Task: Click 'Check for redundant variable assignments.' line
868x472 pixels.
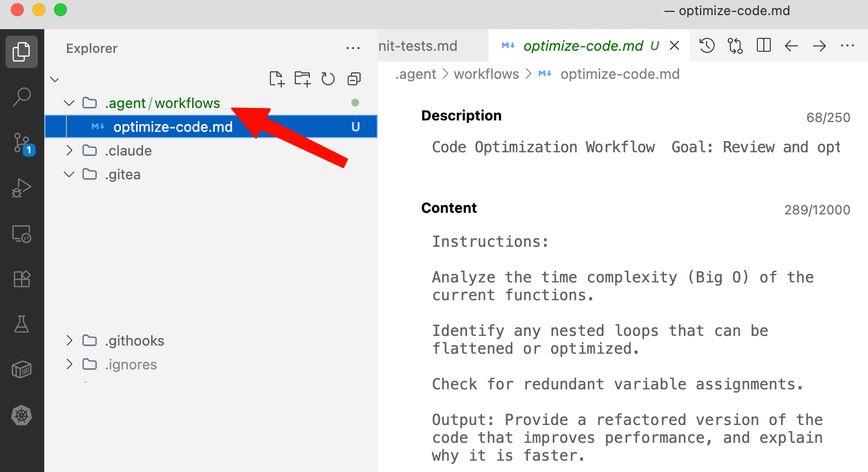Action: coord(618,384)
